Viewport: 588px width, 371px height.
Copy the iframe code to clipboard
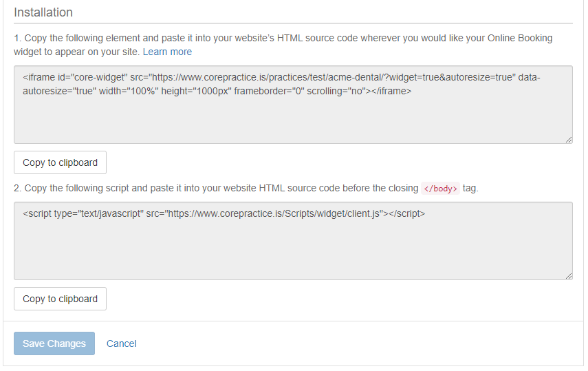(x=60, y=162)
